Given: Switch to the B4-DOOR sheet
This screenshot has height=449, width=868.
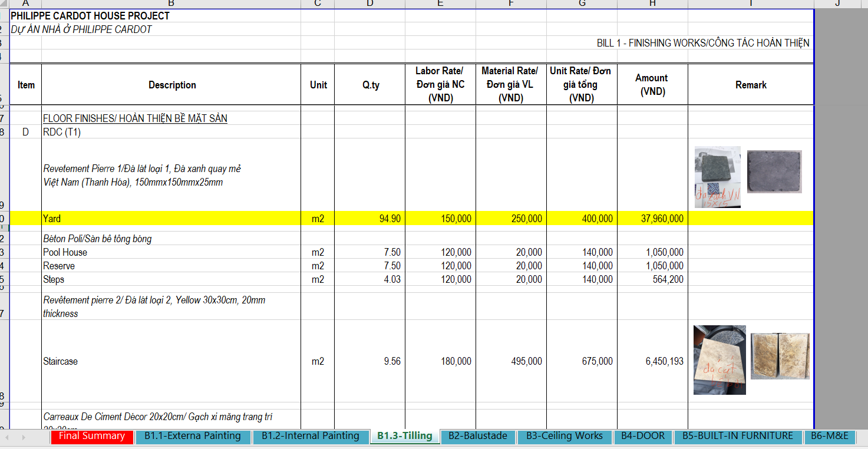Looking at the screenshot, I should (x=643, y=436).
